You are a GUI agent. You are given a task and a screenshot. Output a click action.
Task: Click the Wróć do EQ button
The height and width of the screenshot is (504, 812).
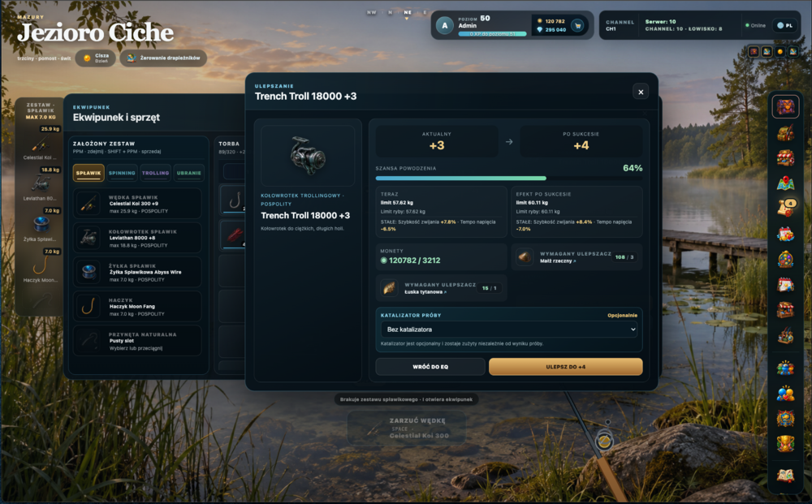[x=430, y=367]
